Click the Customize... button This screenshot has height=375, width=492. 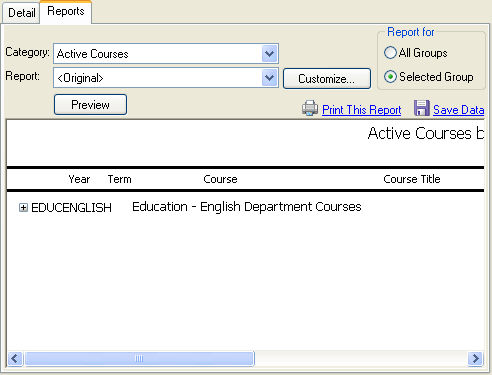327,79
